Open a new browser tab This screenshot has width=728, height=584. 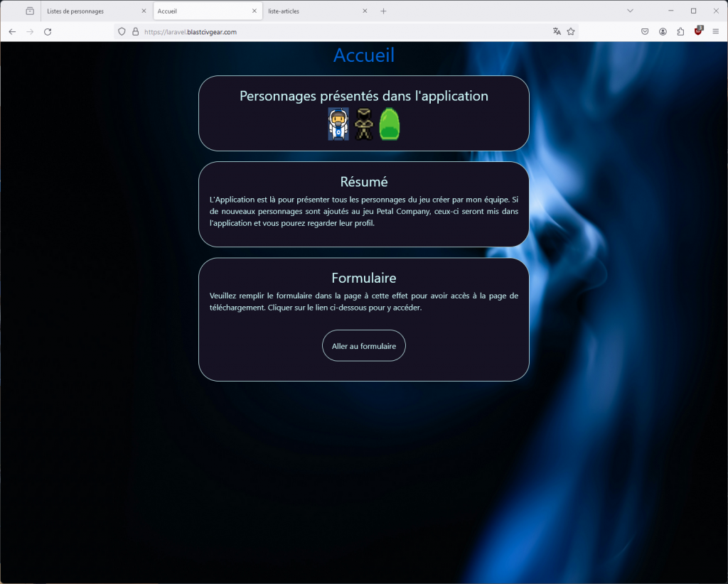pyautogui.click(x=384, y=11)
